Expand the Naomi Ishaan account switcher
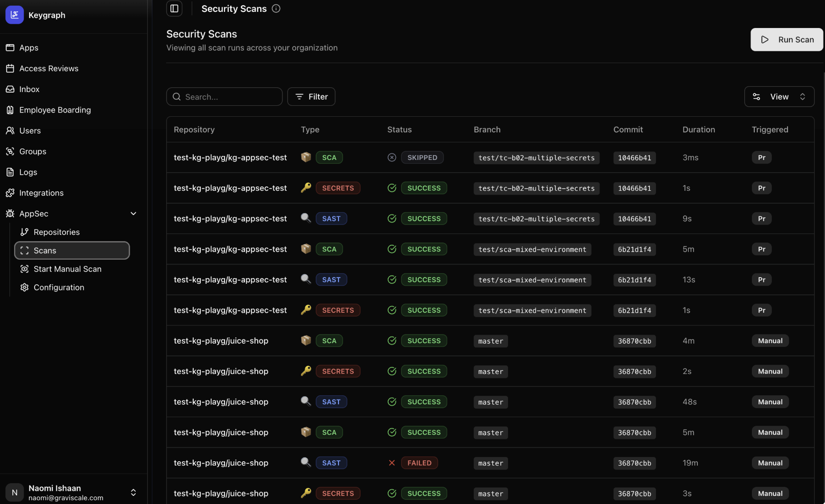 (x=133, y=493)
